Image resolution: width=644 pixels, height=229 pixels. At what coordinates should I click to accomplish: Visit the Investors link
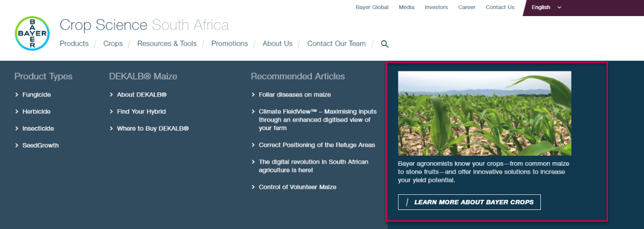pyautogui.click(x=436, y=8)
